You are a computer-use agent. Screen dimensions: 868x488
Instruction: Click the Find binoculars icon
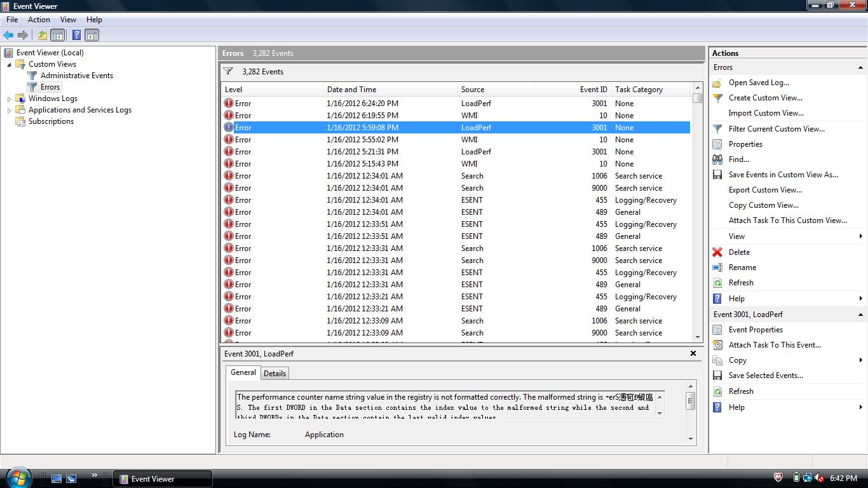coord(717,159)
